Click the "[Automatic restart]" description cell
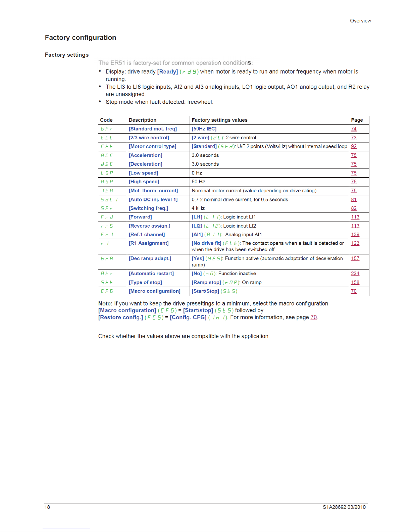The width and height of the screenshot is (411, 532). [151, 274]
